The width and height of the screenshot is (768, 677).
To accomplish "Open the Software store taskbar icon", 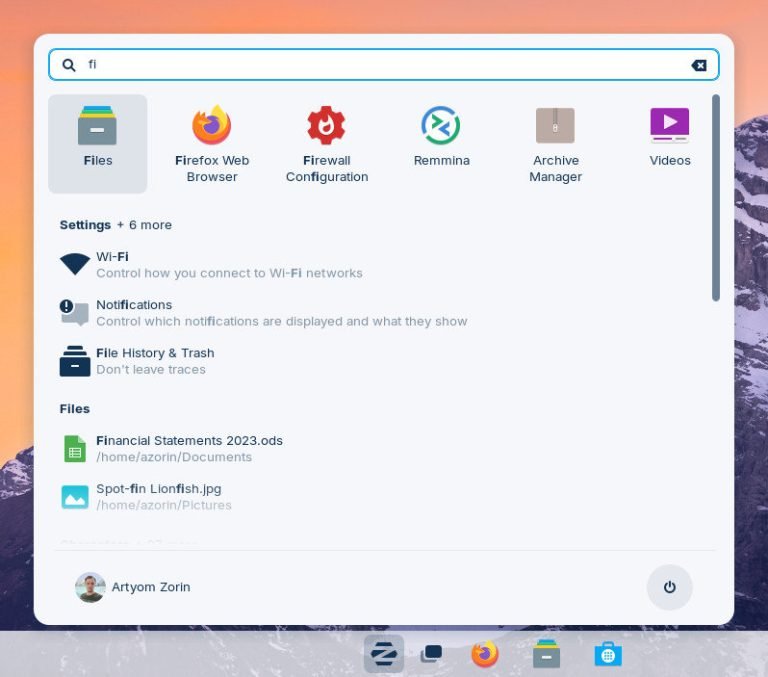I will (608, 654).
